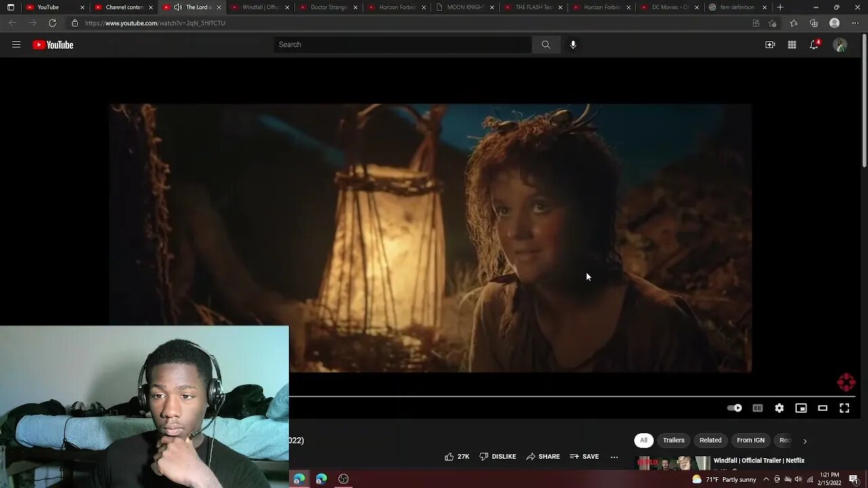Switch to Doctor Strange tab
This screenshot has width=868, height=488.
coord(328,7)
